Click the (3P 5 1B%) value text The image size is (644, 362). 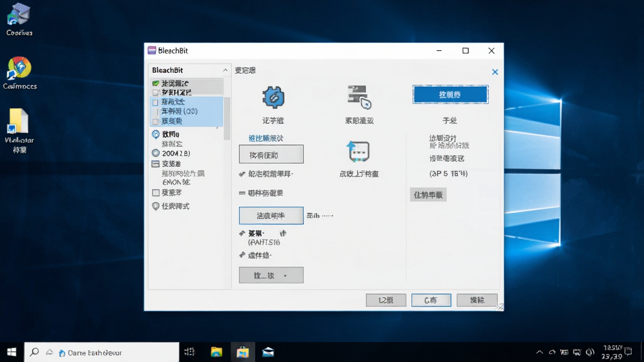tap(448, 173)
